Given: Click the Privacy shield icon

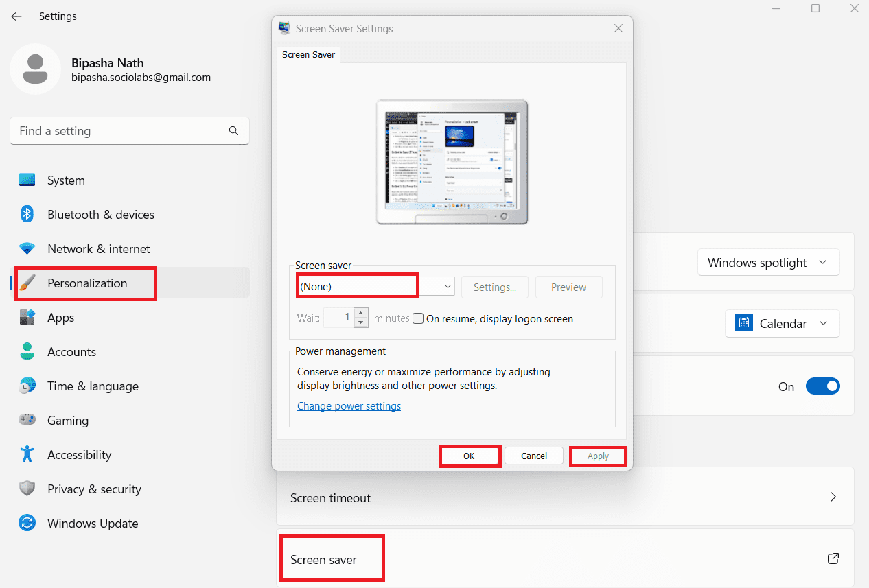Looking at the screenshot, I should click(27, 489).
